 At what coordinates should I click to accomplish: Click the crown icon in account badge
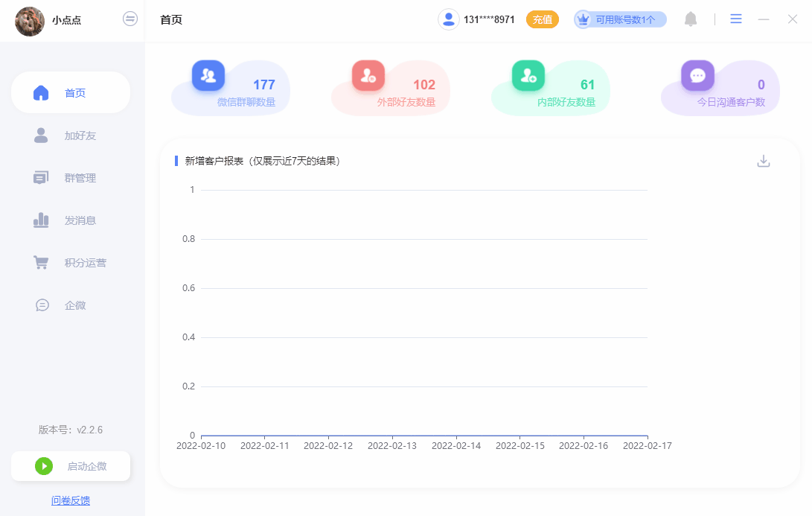coord(583,19)
